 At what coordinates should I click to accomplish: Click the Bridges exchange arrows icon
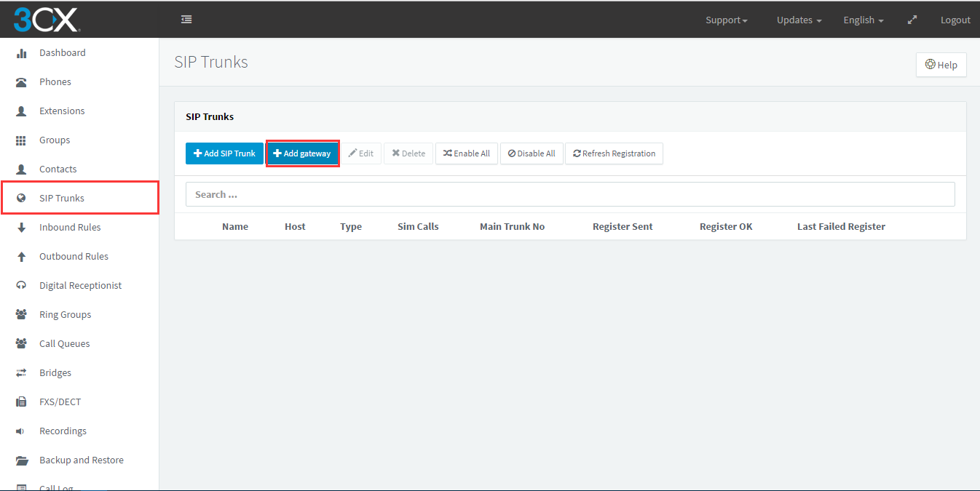[x=21, y=373]
